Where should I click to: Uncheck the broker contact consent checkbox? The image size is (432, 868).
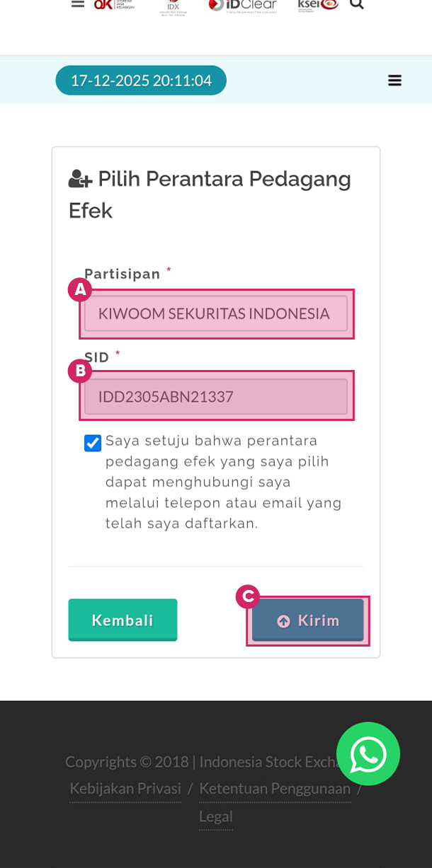click(x=93, y=443)
